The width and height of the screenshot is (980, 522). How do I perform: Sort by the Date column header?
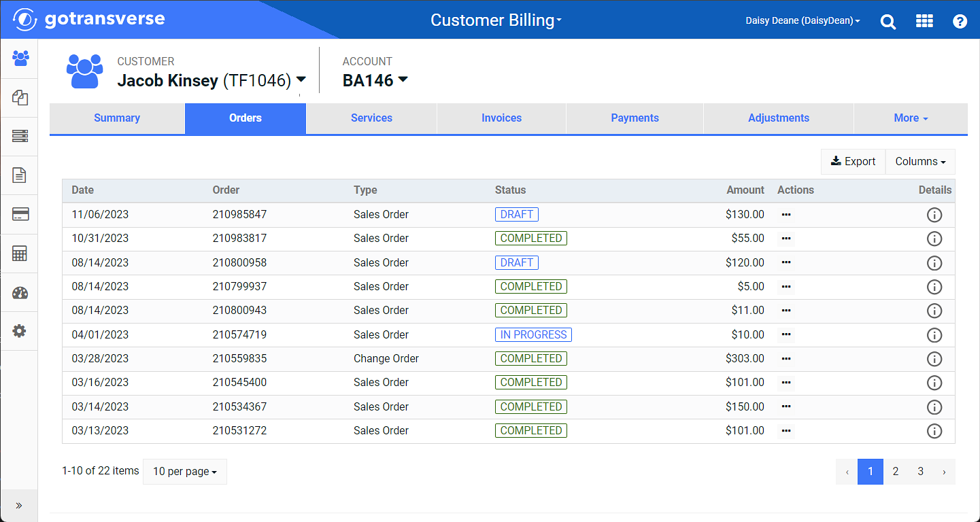[83, 190]
